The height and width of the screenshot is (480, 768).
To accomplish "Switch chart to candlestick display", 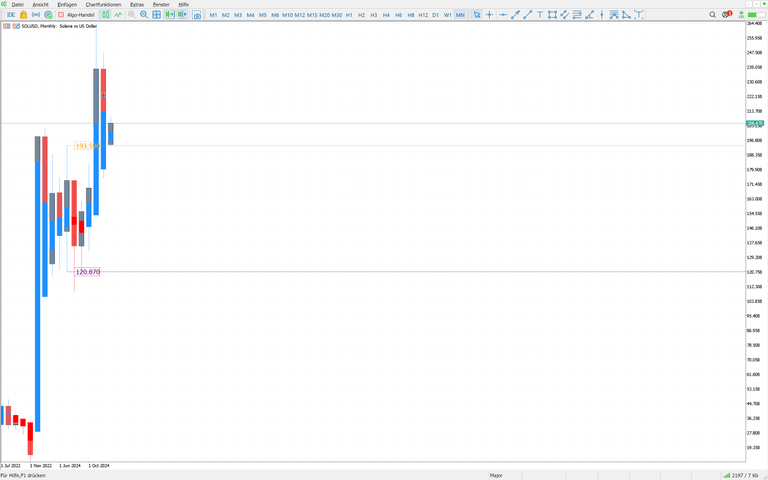I will pyautogui.click(x=105, y=15).
